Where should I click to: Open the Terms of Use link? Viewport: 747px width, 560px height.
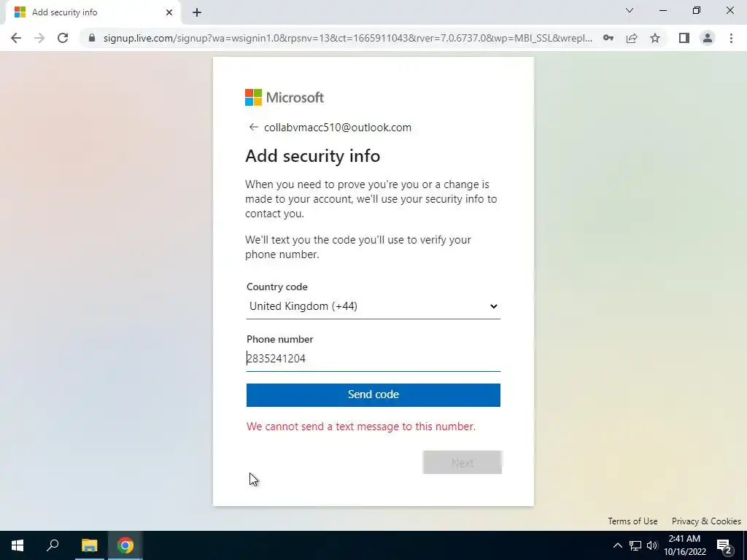click(632, 521)
